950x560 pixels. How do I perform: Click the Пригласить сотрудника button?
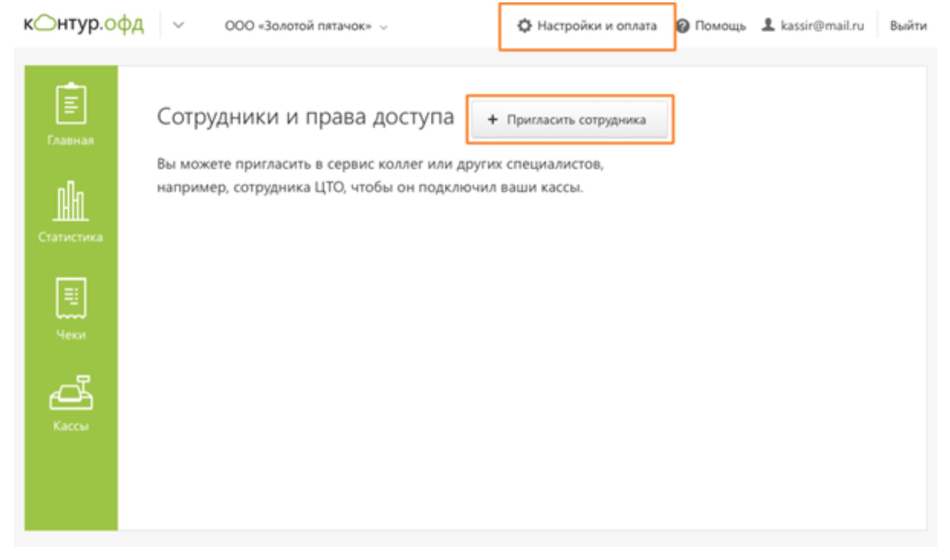(569, 120)
